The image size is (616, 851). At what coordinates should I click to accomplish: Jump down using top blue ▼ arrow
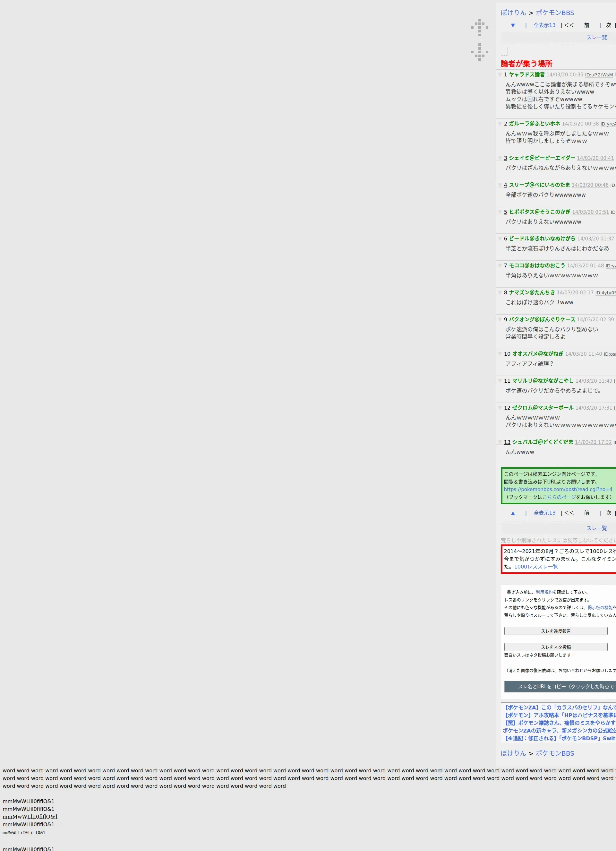click(x=512, y=25)
